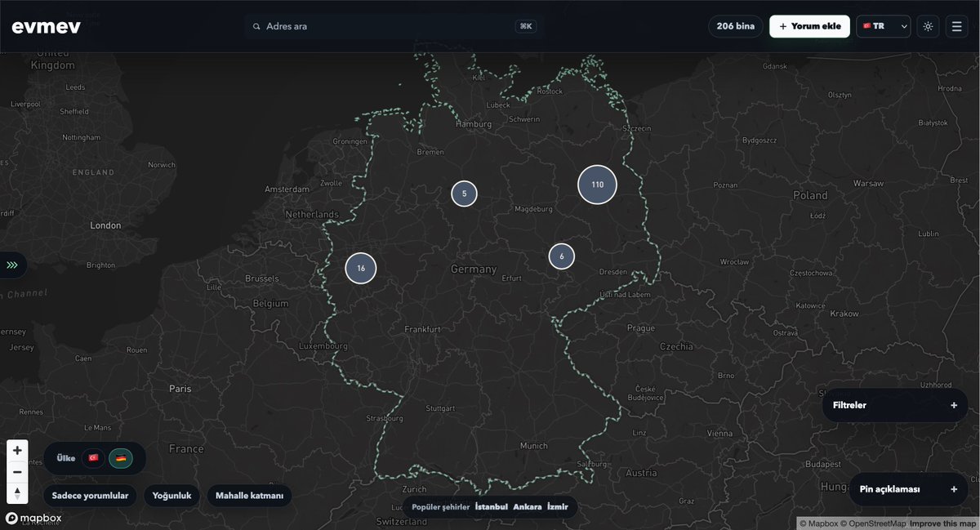
Task: Reset map bearing with compass button
Action: tap(17, 493)
